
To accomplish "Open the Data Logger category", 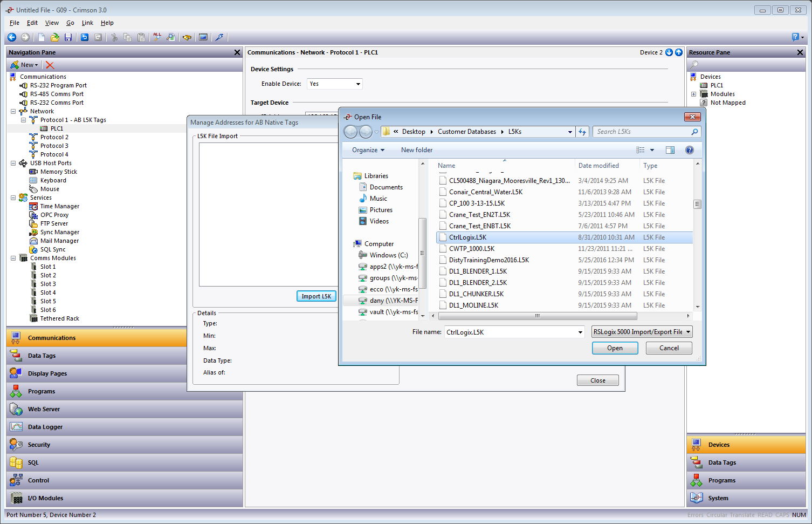I will click(x=125, y=427).
